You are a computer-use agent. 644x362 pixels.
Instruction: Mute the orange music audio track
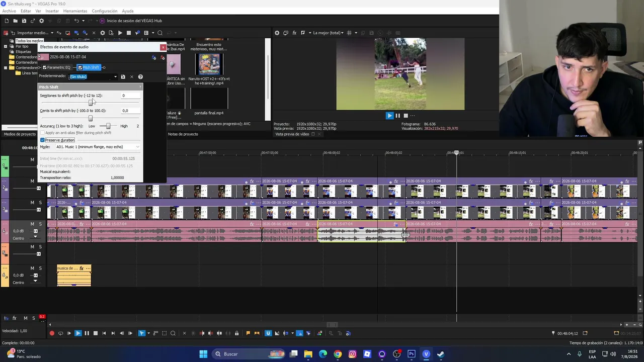32,268
